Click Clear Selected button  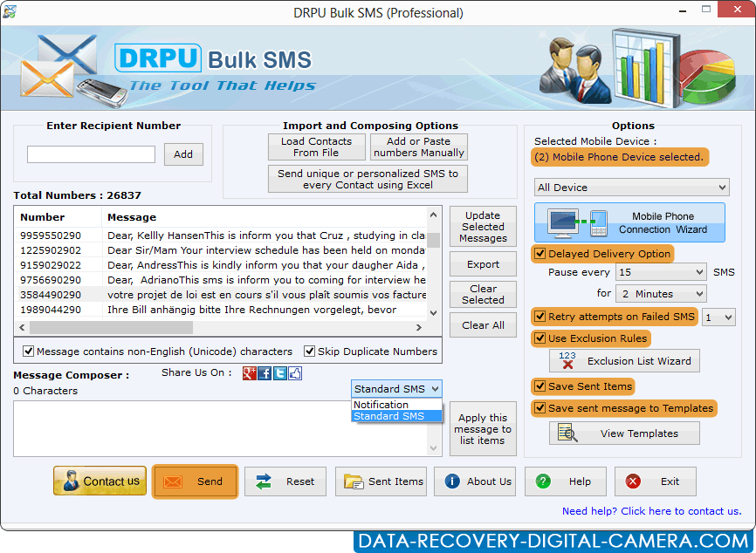[x=483, y=294]
